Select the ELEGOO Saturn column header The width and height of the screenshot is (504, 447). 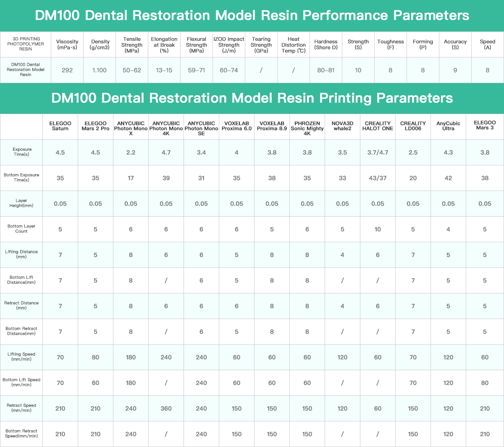60,126
